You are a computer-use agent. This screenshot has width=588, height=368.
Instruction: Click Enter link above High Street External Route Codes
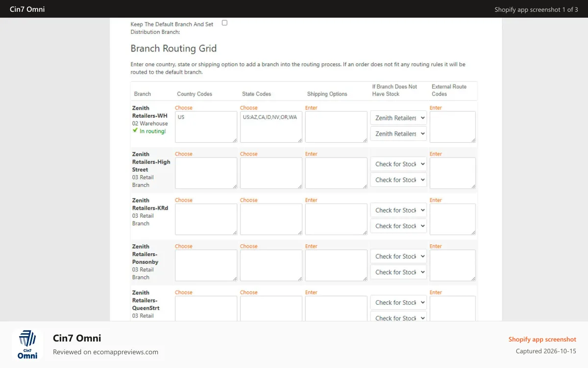(436, 154)
